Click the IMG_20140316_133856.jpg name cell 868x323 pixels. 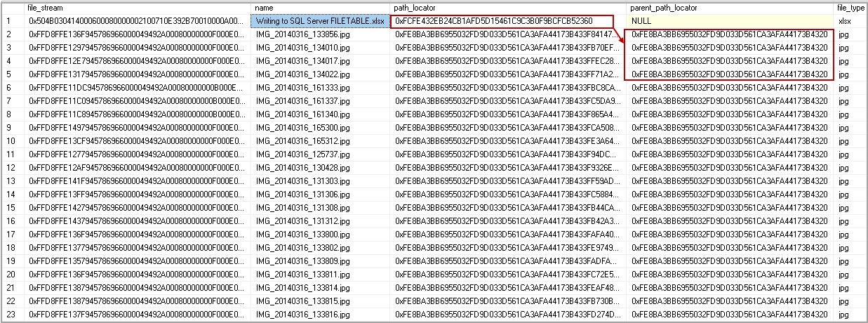coord(321,34)
